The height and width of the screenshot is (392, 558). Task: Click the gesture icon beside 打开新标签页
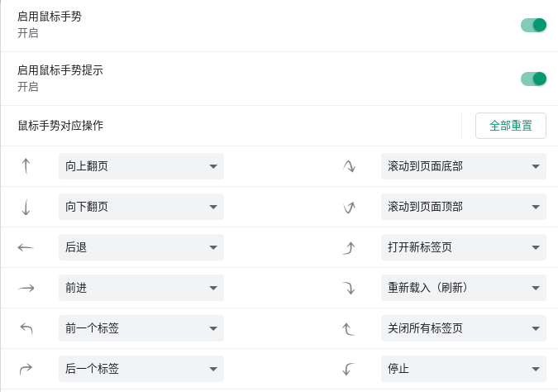[x=349, y=247]
